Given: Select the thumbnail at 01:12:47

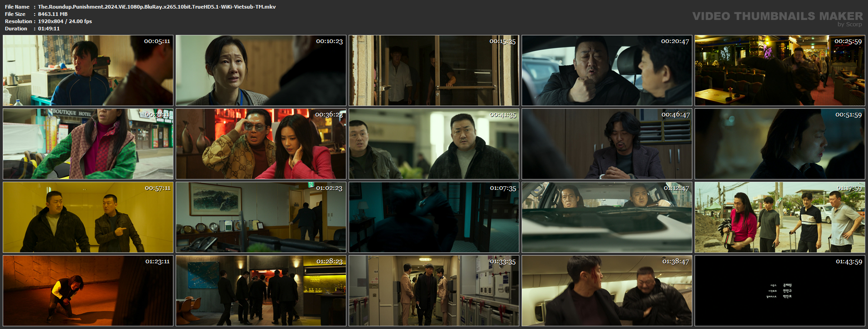Looking at the screenshot, I should (x=607, y=218).
